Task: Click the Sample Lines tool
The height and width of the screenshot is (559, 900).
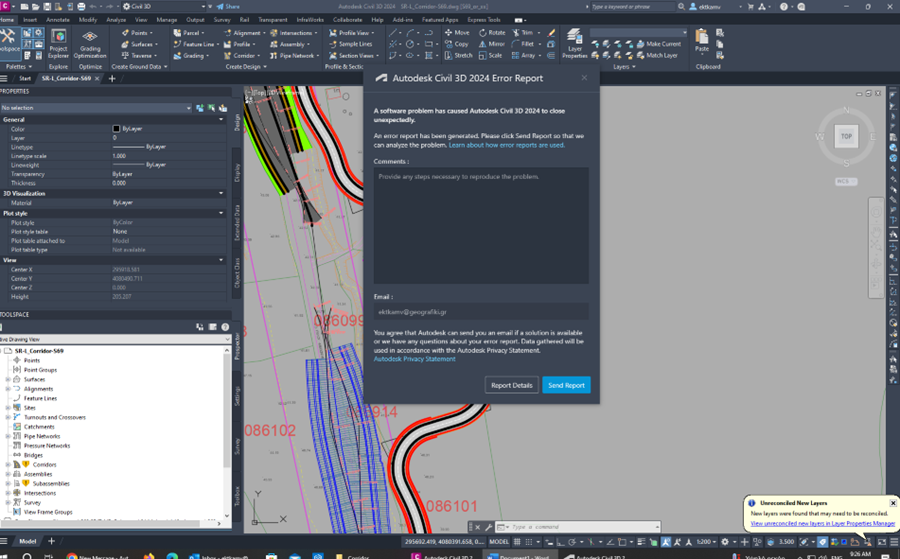Action: [350, 44]
